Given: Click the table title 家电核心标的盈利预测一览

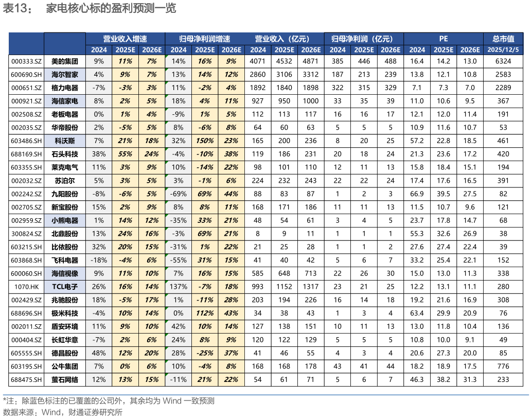Looking at the screenshot, I should [111, 9].
